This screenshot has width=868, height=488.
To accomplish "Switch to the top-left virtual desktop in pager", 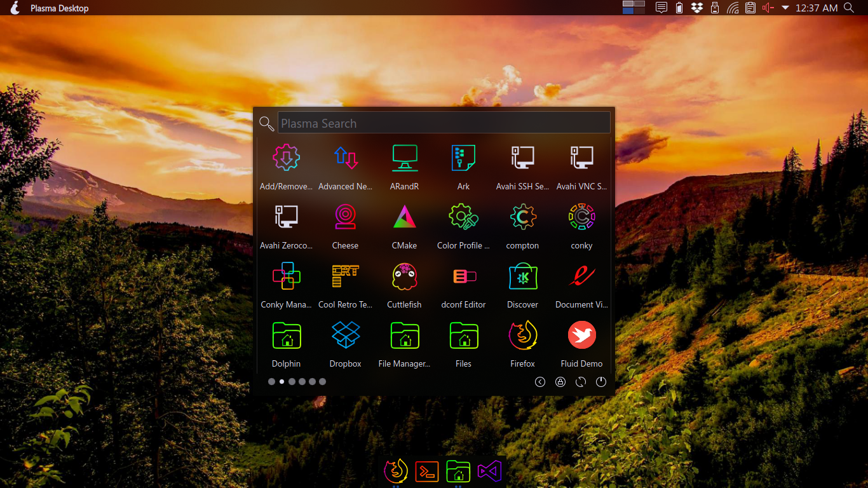I will (x=628, y=4).
